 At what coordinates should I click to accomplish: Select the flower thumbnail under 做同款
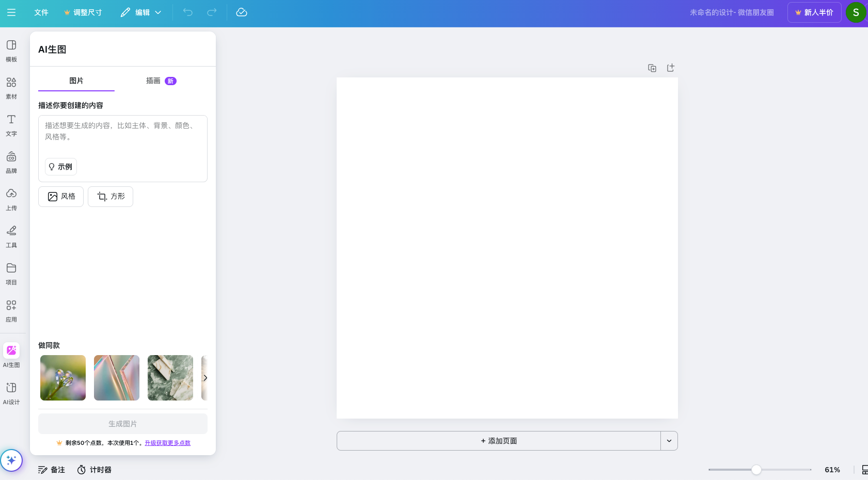pos(62,378)
